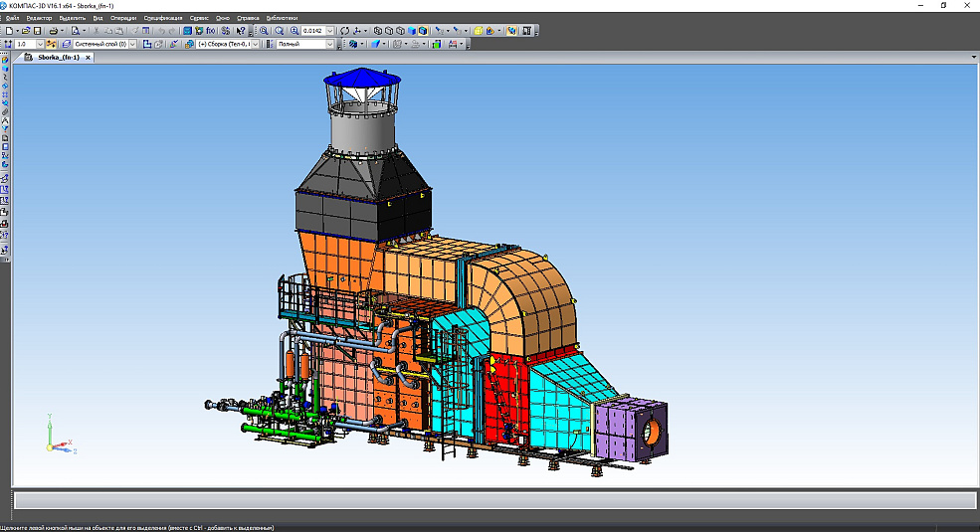
Task: Switch to the Sborka_(fn-1) document tab
Action: tap(59, 58)
